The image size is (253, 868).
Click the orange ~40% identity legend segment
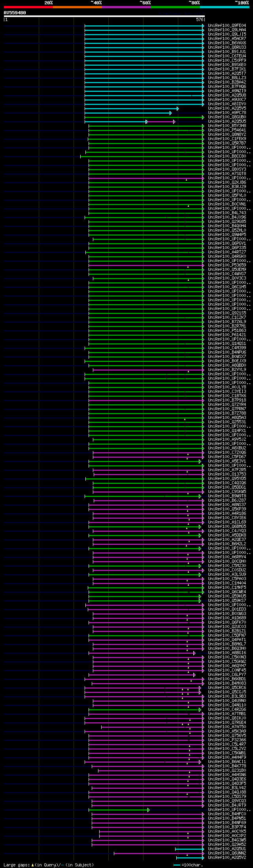tap(77, 7)
